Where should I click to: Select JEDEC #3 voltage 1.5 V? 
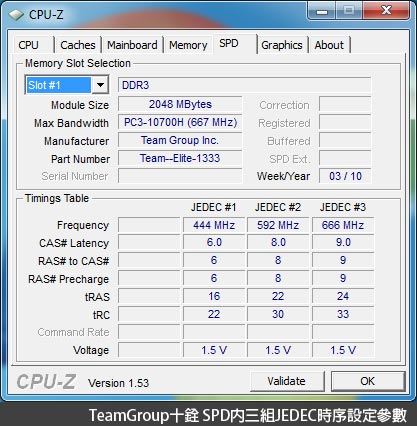pos(343,350)
